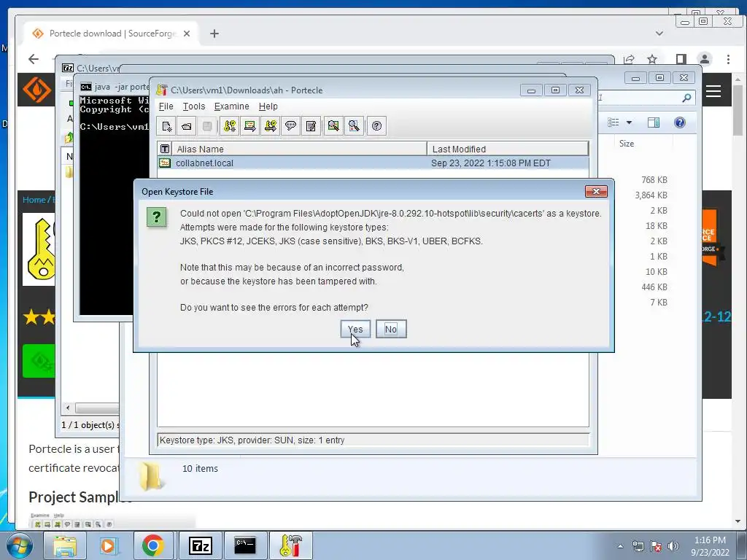This screenshot has width=747, height=560.
Task: Toggle the Explorer preview pane icon
Action: coord(654,122)
